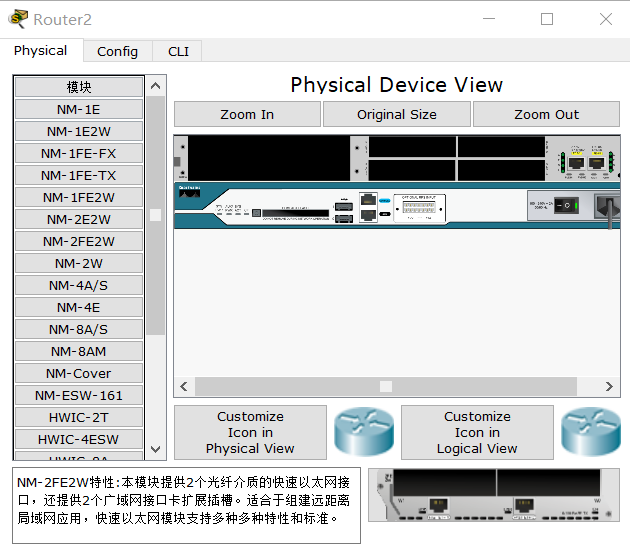The image size is (630, 550).
Task: Select the NM-8AM module
Action: tap(79, 352)
